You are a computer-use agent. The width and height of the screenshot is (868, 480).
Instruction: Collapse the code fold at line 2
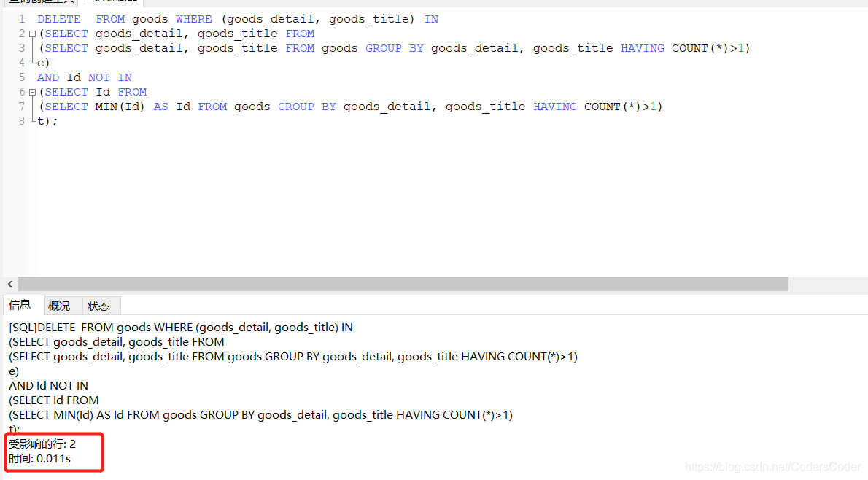pyautogui.click(x=32, y=34)
